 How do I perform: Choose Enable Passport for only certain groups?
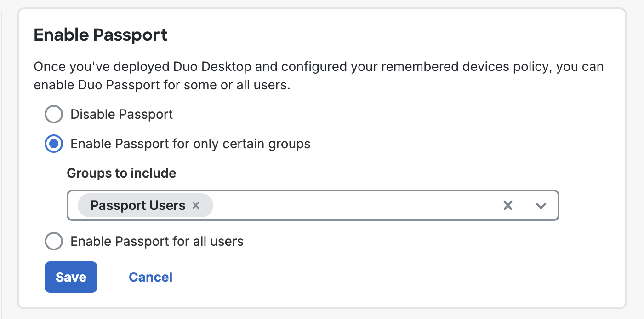click(x=54, y=144)
